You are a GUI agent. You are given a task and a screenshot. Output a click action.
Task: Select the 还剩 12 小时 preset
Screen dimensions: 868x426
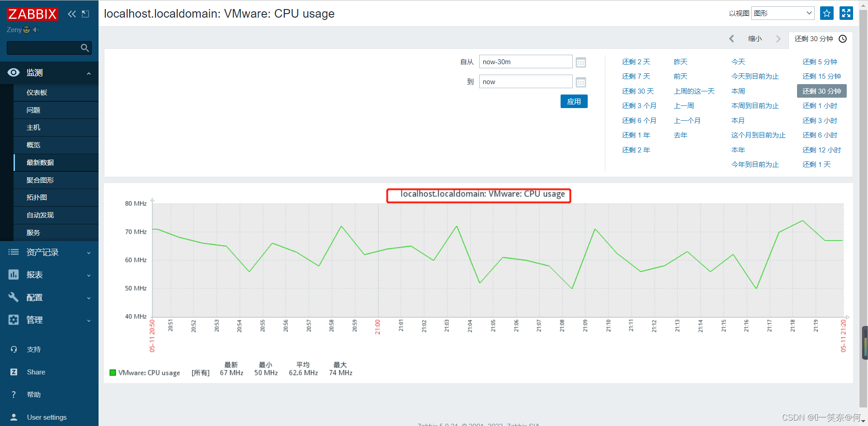coord(821,150)
